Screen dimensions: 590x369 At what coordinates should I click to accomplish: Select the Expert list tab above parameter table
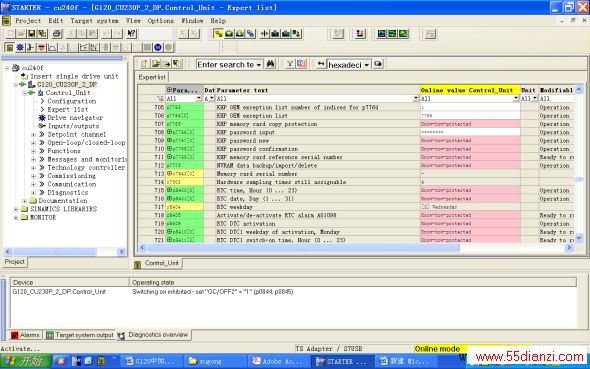coord(152,77)
